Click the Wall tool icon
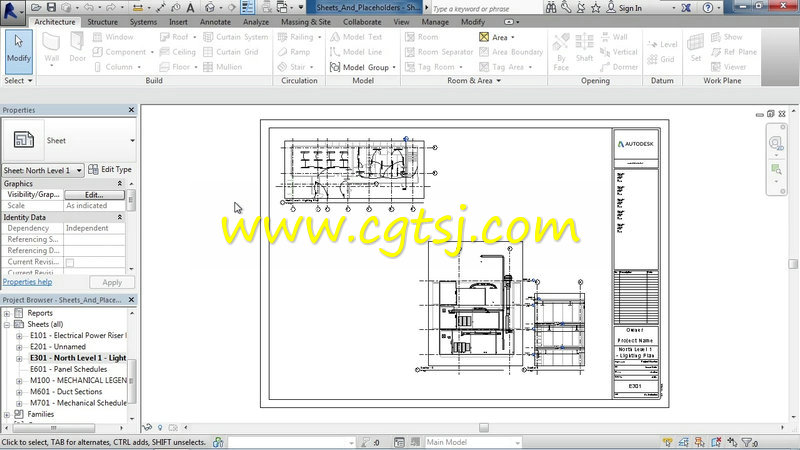The width and height of the screenshot is (800, 450). click(52, 47)
